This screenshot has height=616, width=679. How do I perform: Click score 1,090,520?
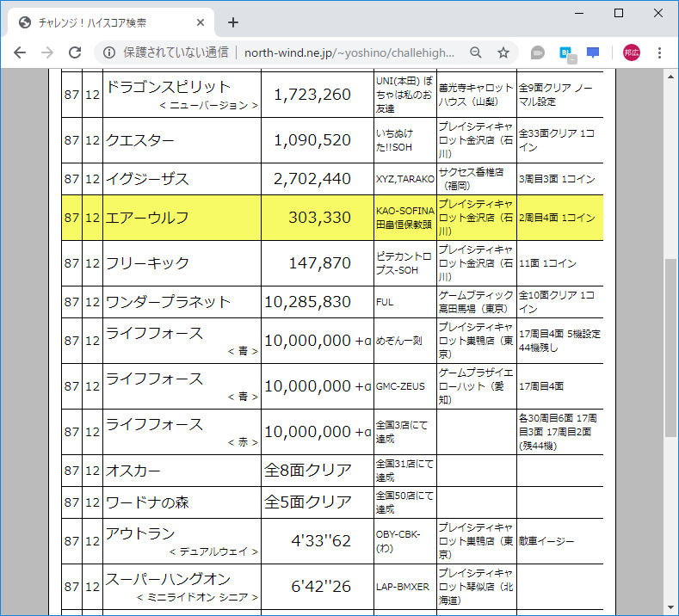click(x=312, y=140)
